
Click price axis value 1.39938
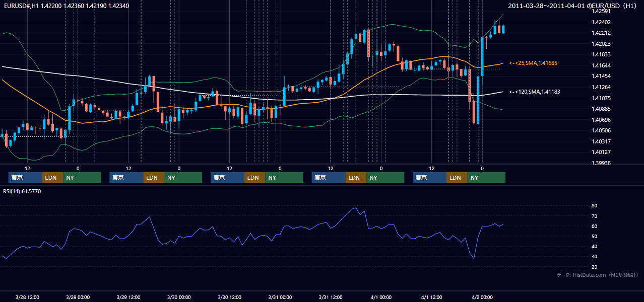(x=601, y=163)
